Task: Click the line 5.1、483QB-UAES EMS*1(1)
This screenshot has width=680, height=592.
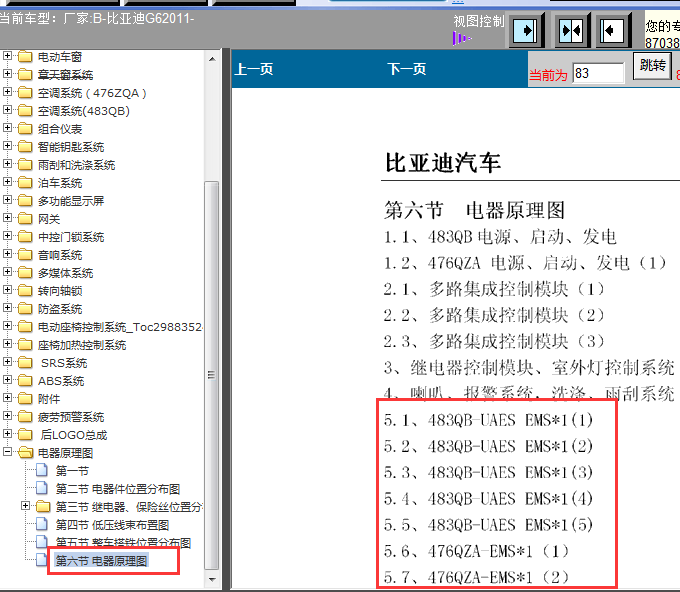Action: pos(488,420)
